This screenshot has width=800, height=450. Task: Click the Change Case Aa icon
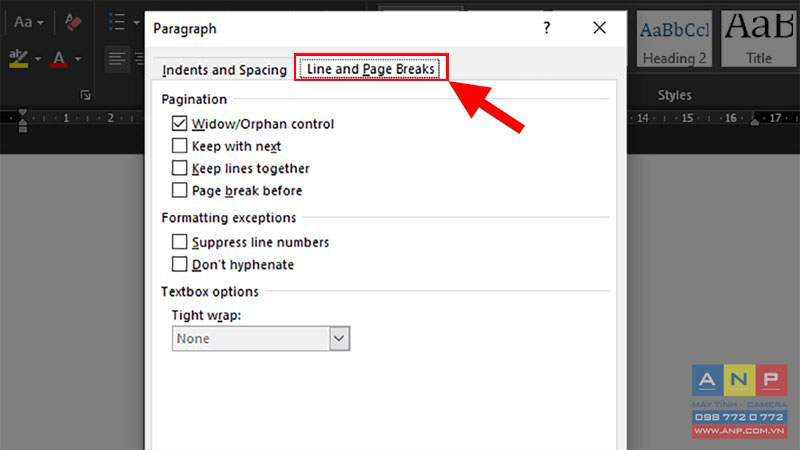click(x=23, y=22)
